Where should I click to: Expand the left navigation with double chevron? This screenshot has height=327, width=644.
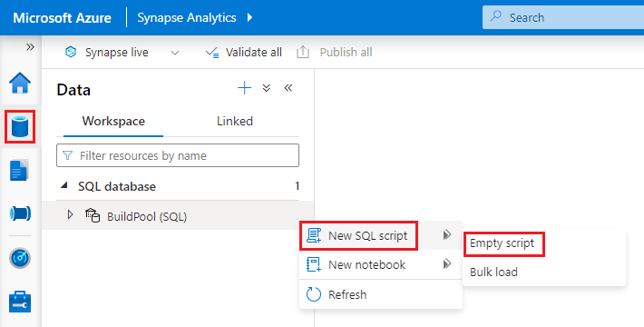pos(30,47)
